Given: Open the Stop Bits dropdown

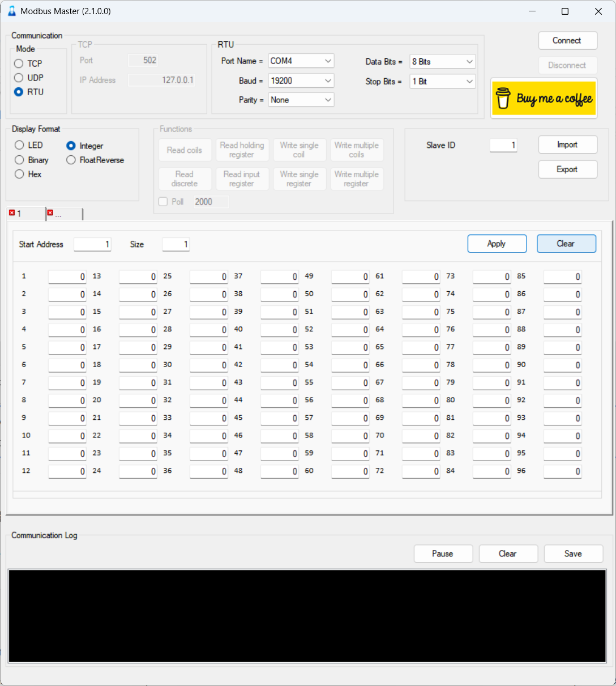Looking at the screenshot, I should coord(442,81).
